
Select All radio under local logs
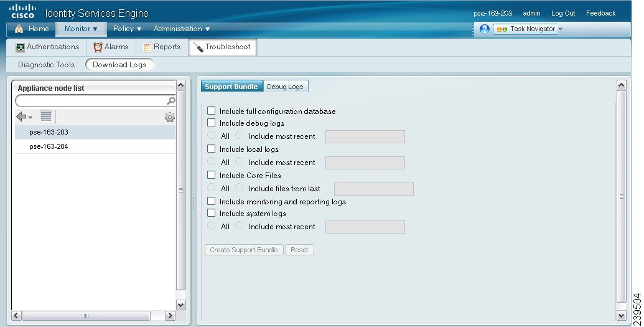[211, 162]
